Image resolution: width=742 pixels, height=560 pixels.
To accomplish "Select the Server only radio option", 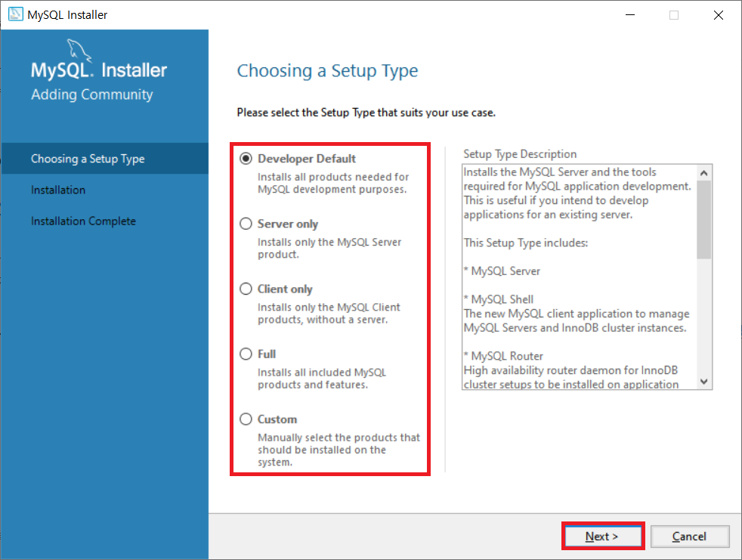I will click(246, 224).
